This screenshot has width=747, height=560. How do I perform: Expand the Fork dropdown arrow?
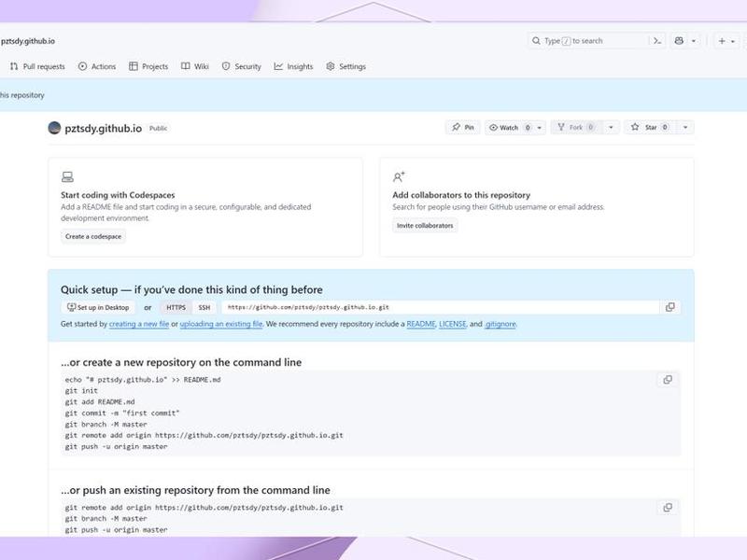(x=611, y=127)
